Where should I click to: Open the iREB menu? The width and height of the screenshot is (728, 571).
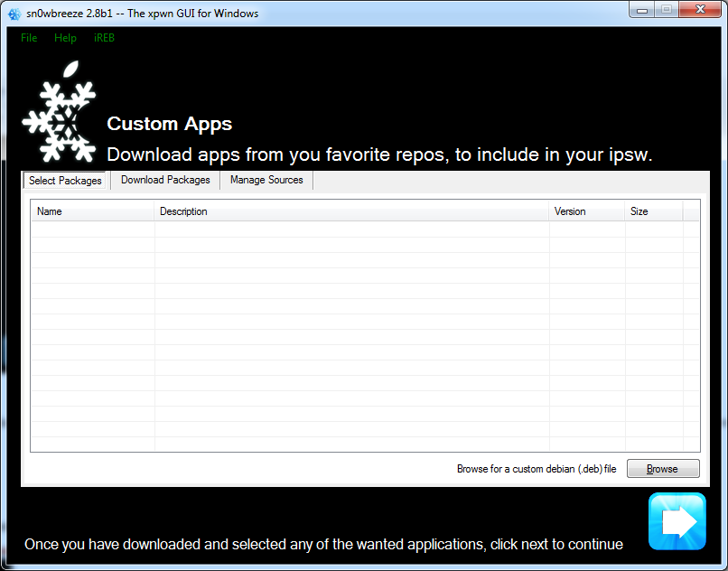click(104, 38)
